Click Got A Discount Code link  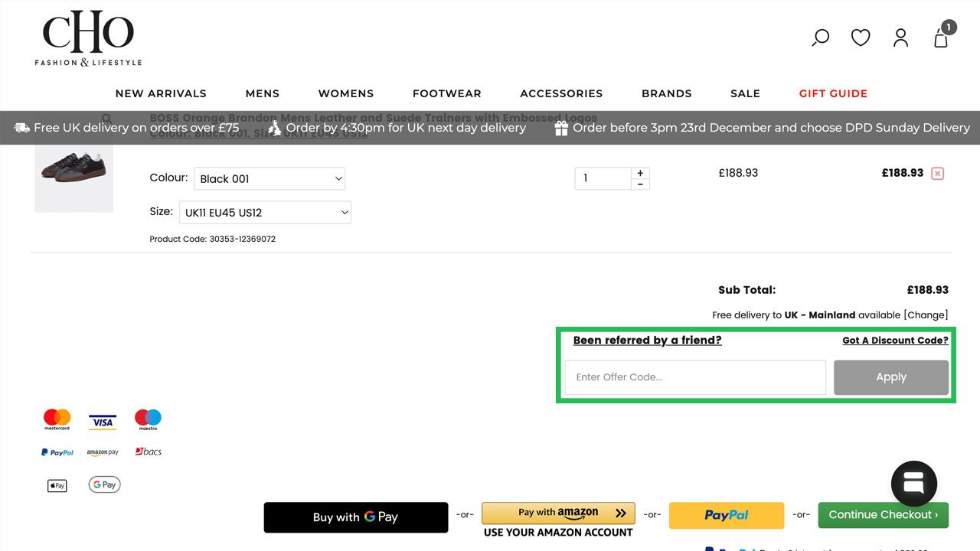(x=896, y=341)
